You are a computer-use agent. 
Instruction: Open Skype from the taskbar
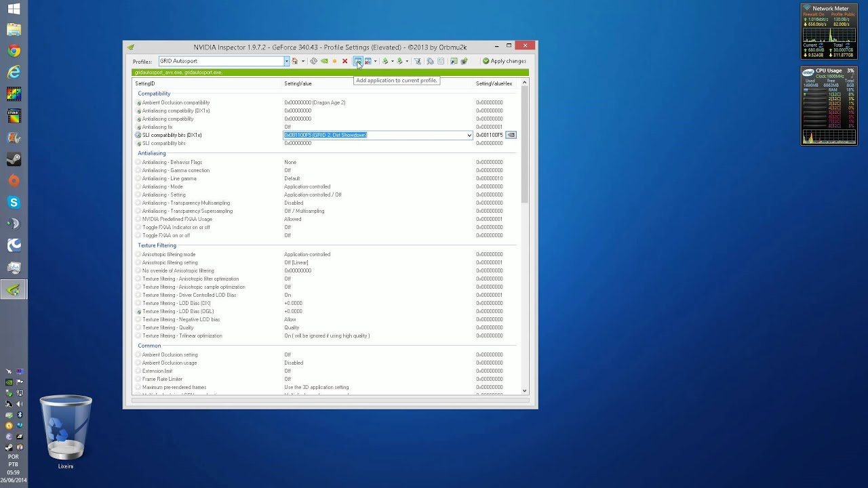click(x=14, y=202)
